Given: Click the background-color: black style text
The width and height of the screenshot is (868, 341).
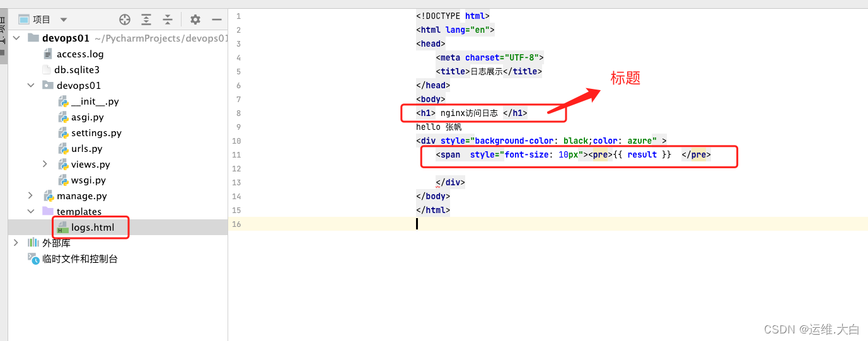Looking at the screenshot, I should click(x=533, y=141).
